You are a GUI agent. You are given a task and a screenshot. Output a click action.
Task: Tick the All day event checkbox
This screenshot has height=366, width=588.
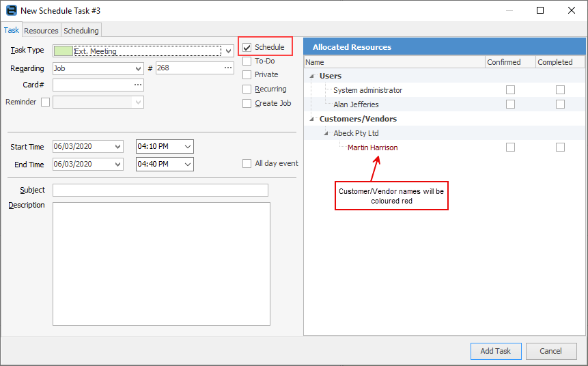pyautogui.click(x=247, y=163)
